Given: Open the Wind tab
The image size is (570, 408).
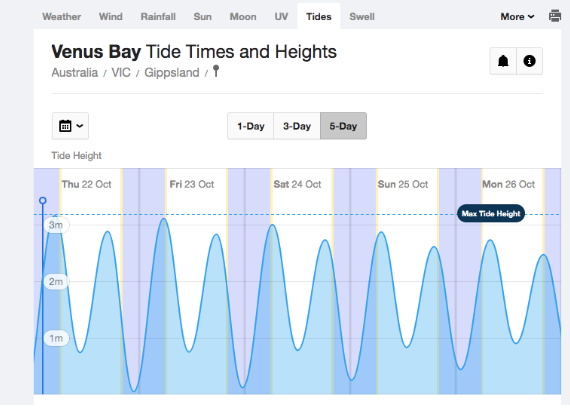Looking at the screenshot, I should pyautogui.click(x=111, y=17).
